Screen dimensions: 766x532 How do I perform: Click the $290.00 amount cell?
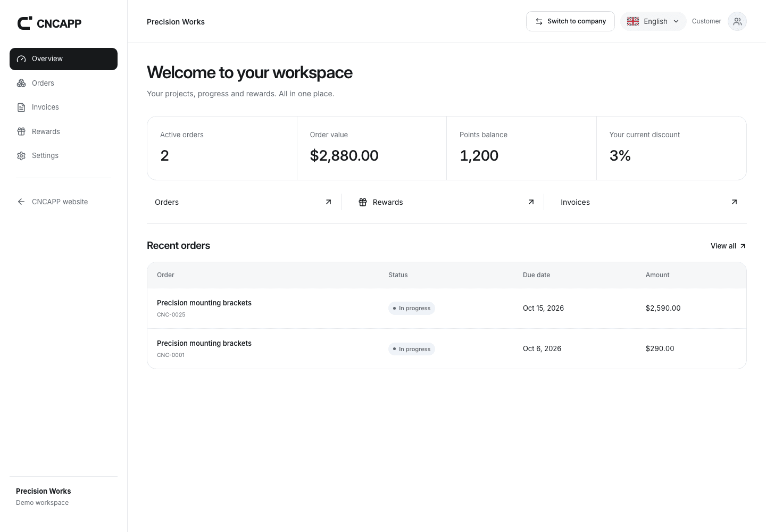pyautogui.click(x=660, y=348)
